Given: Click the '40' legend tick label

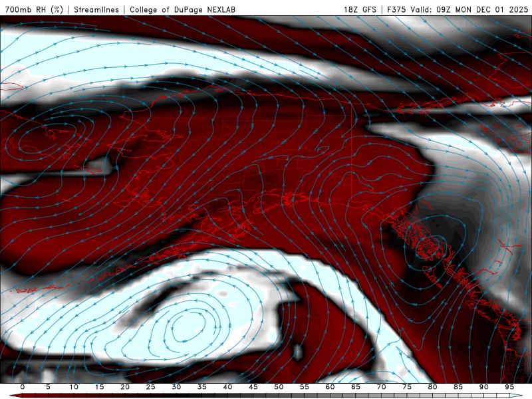Looking at the screenshot, I should 227,387.
